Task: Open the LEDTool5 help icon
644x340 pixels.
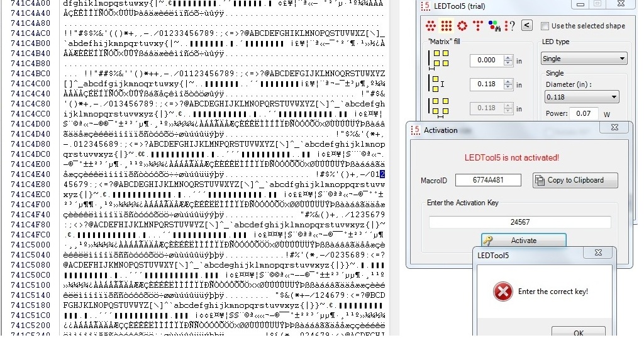Action: pyautogui.click(x=509, y=26)
